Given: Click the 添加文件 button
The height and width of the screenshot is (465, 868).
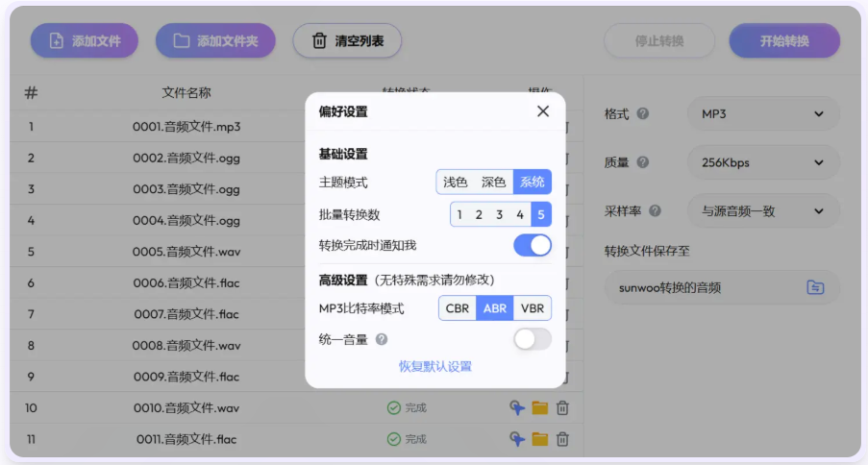Looking at the screenshot, I should click(85, 40).
